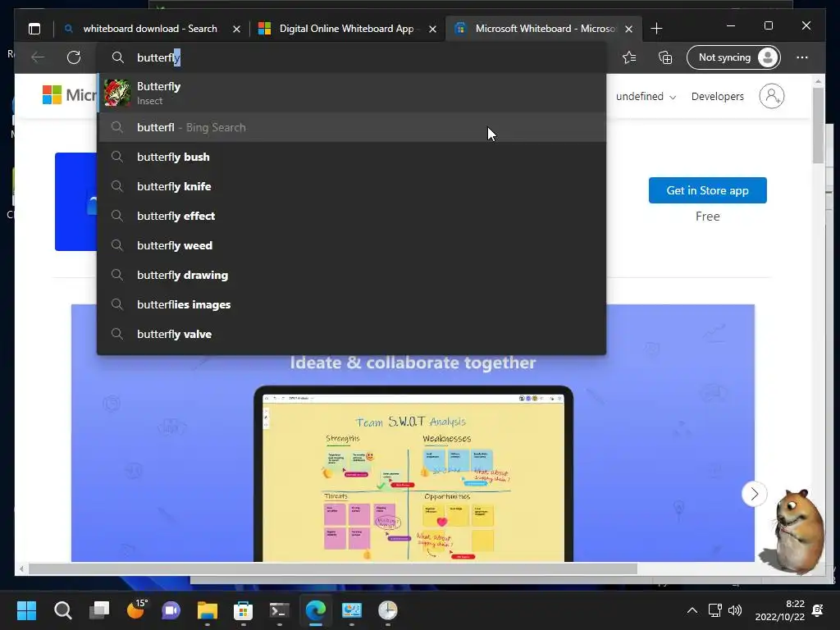Open the weather widget showing 15°
840x630 pixels.
pyautogui.click(x=137, y=609)
